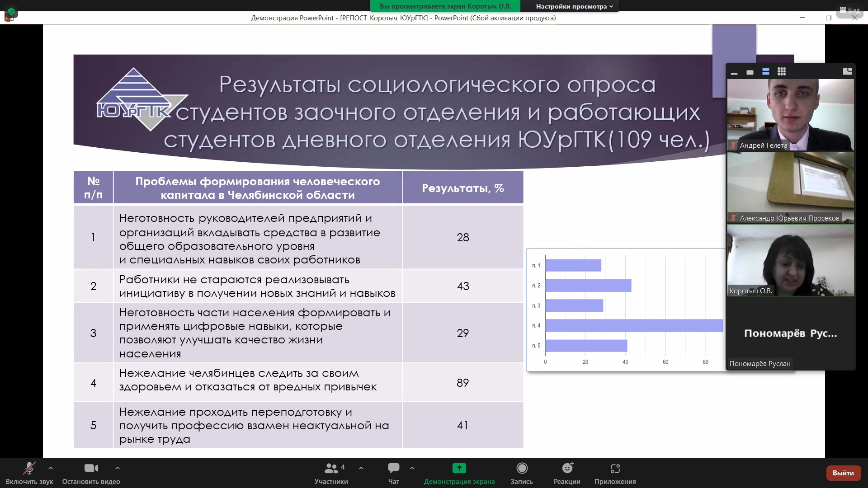Click result value 28 in row 1
Viewport: 868px width, 488px height.
point(463,237)
